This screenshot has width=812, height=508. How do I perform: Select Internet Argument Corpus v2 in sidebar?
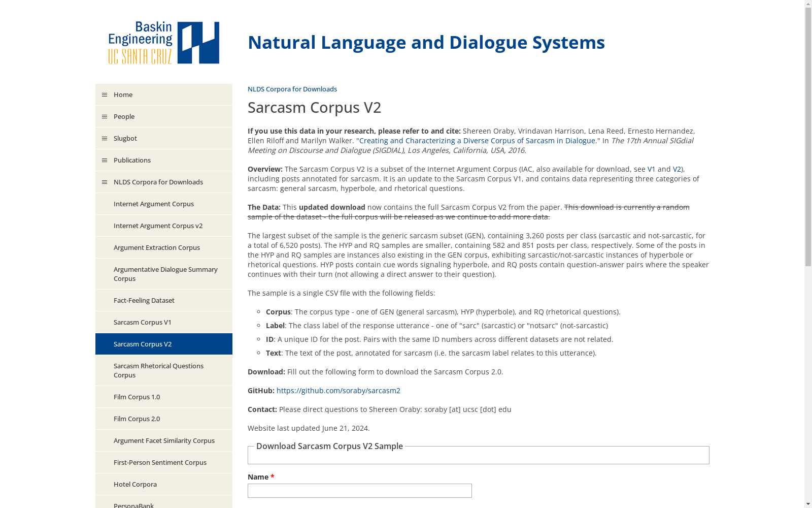click(164, 226)
